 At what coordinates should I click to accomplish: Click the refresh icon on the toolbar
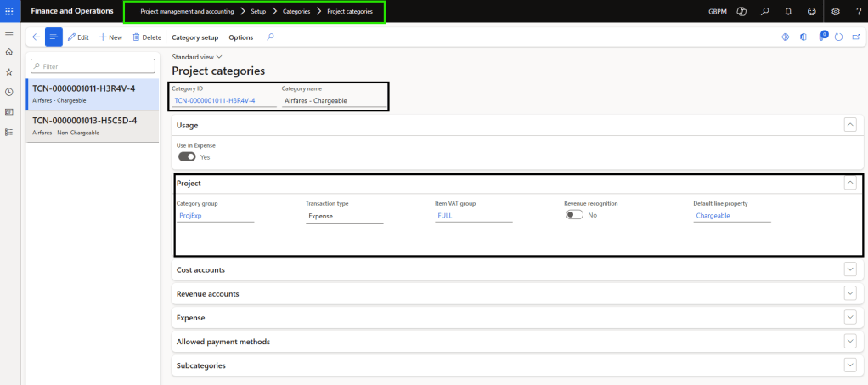pos(838,37)
